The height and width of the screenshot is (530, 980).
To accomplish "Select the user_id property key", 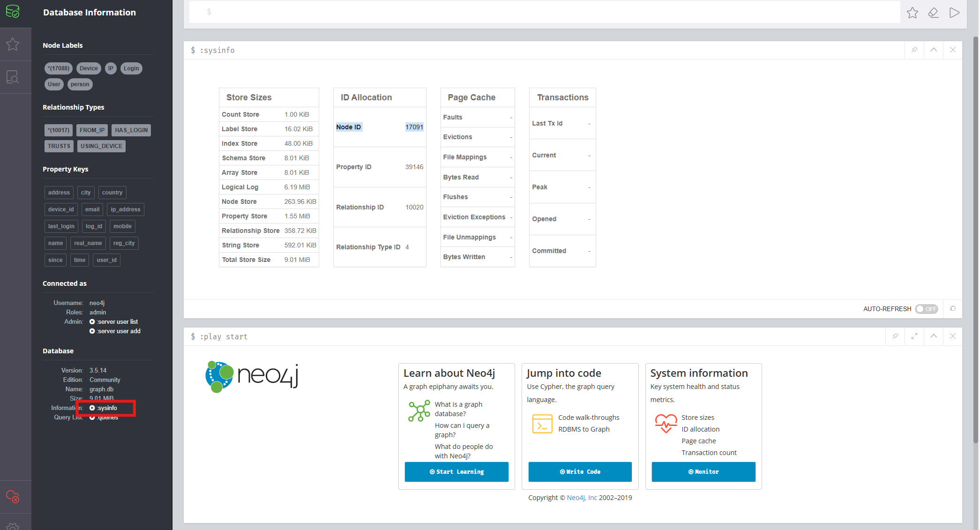I will [x=107, y=260].
